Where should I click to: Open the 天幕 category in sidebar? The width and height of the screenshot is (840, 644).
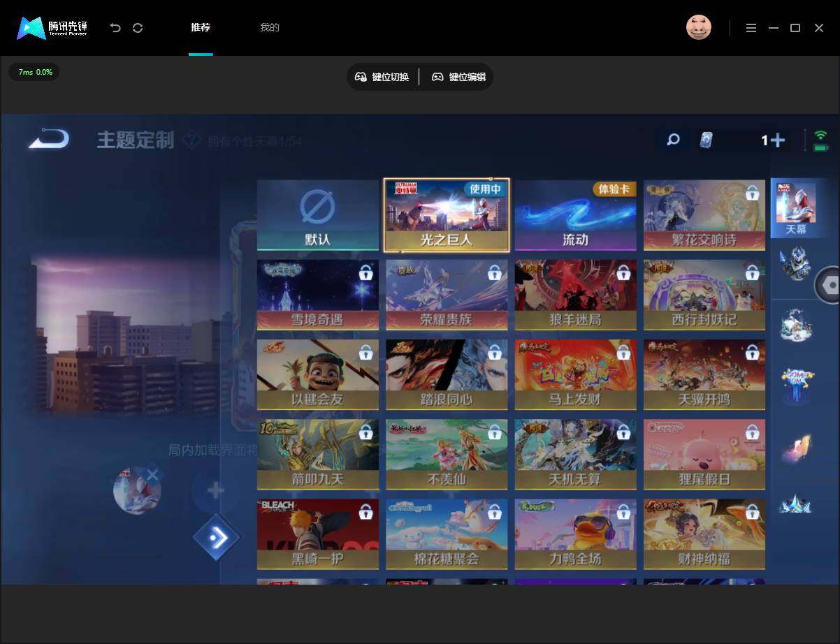pos(796,207)
